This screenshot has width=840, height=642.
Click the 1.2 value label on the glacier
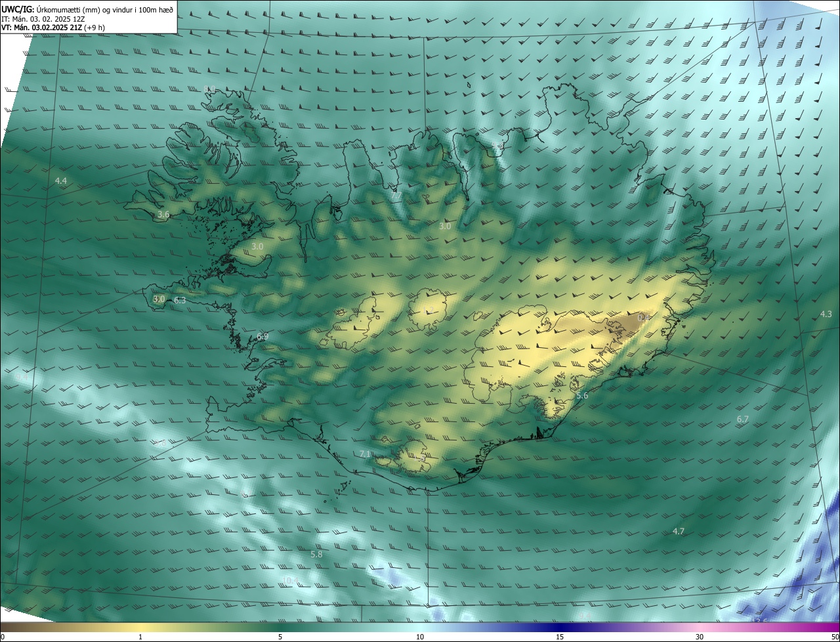pyautogui.click(x=428, y=310)
